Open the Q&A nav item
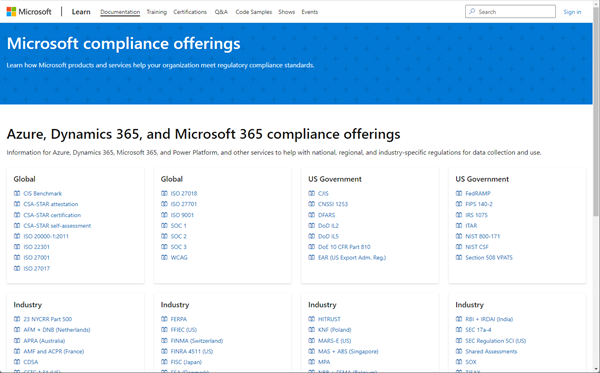This screenshot has width=600, height=373. click(221, 12)
